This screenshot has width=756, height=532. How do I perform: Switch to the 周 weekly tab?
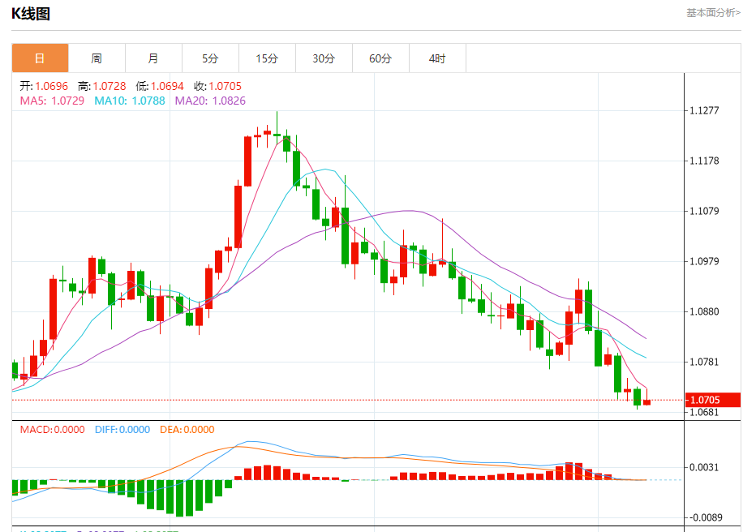tap(97, 58)
